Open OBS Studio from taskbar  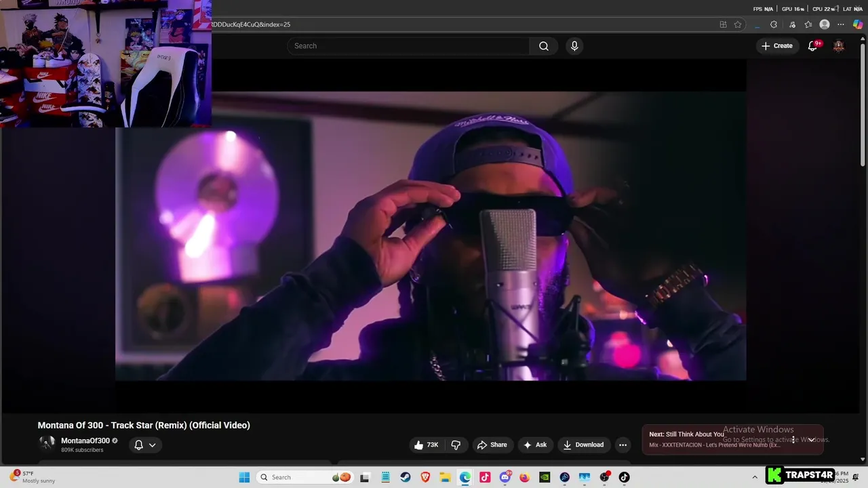point(604,477)
